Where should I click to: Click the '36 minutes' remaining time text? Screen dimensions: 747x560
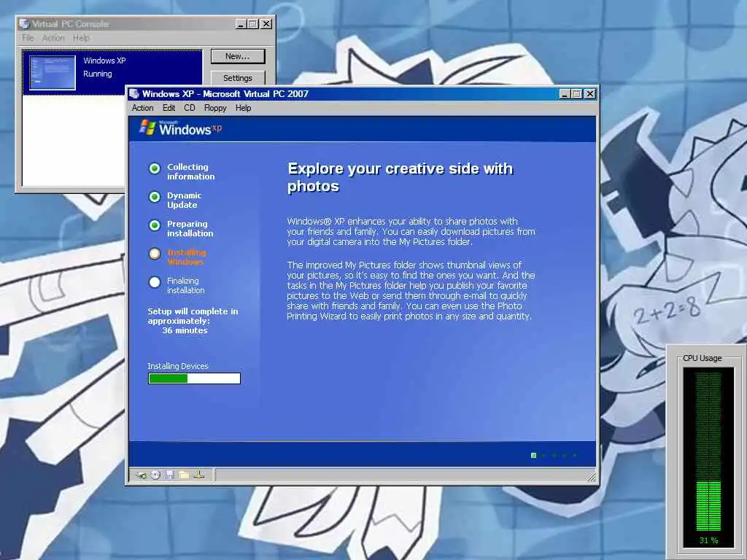tap(185, 330)
